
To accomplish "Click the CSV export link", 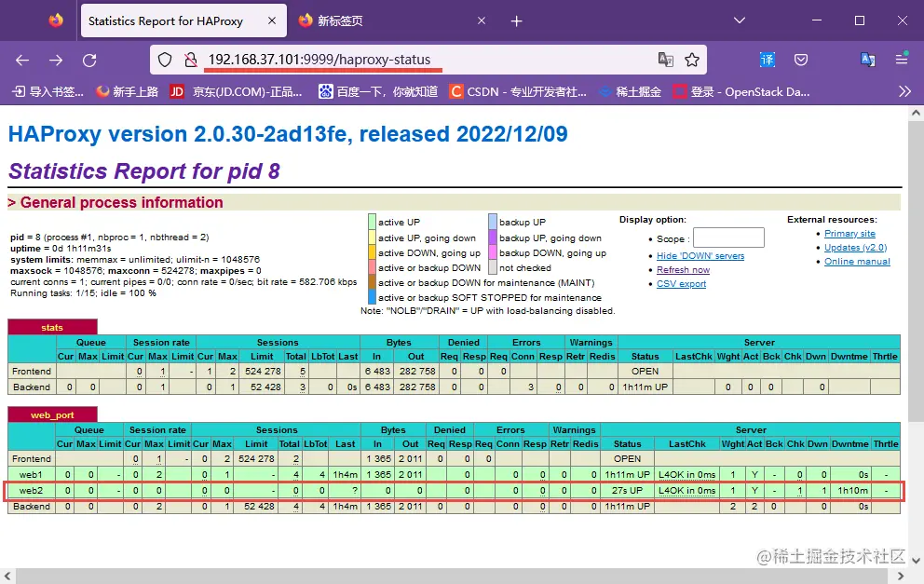I will tap(681, 284).
